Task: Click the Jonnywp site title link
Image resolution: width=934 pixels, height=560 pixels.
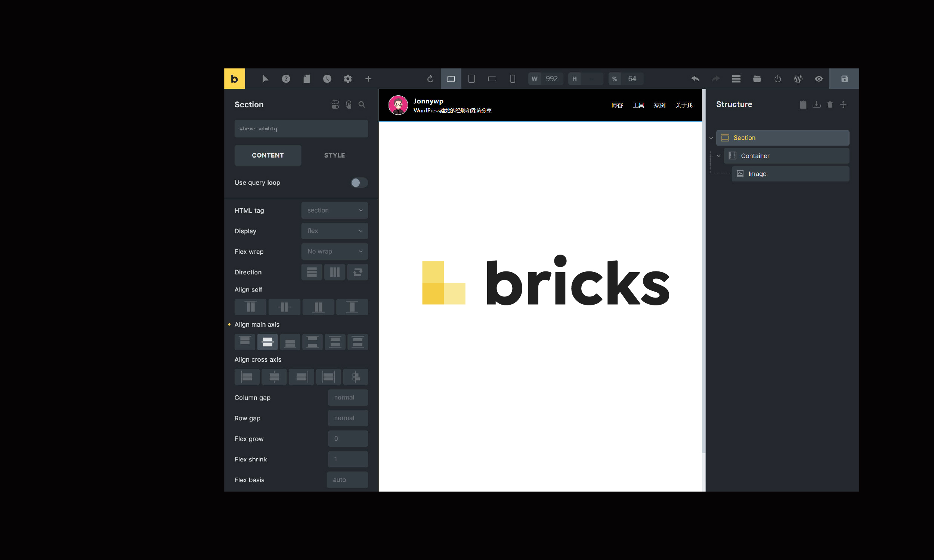Action: [x=428, y=101]
